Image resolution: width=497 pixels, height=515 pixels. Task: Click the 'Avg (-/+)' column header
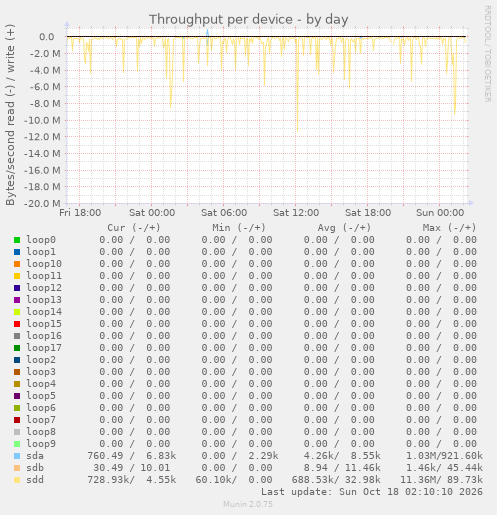(x=344, y=228)
